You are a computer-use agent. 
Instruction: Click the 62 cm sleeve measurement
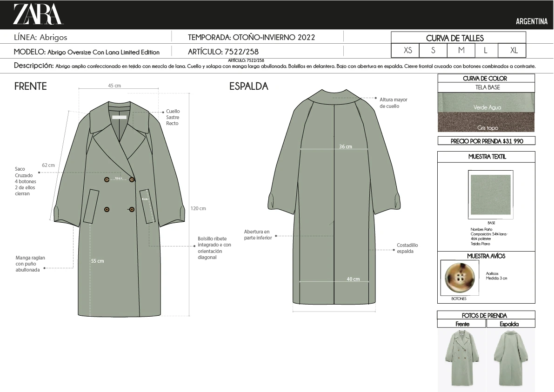click(48, 165)
